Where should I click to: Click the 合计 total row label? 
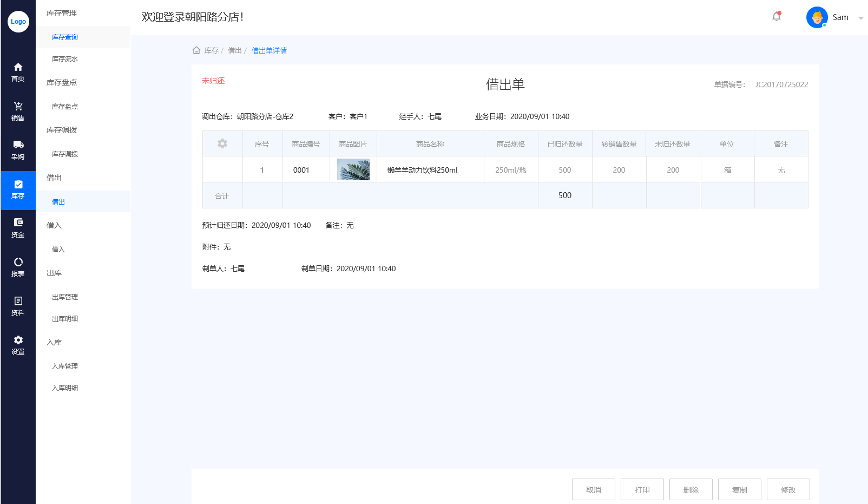pos(222,196)
